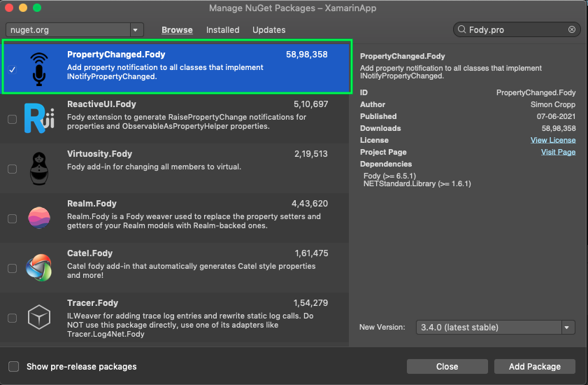Viewport: 588px width, 385px height.
Task: Click the Realm.Fody package icon
Action: pyautogui.click(x=39, y=218)
